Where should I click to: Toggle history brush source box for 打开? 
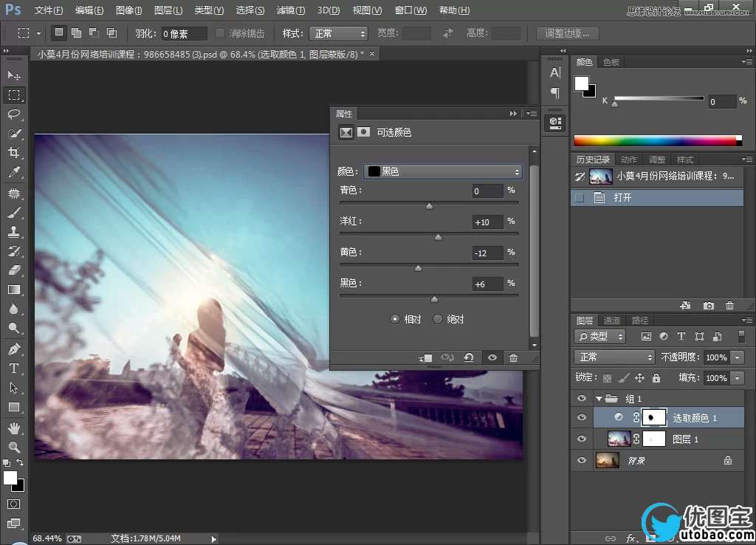[580, 198]
